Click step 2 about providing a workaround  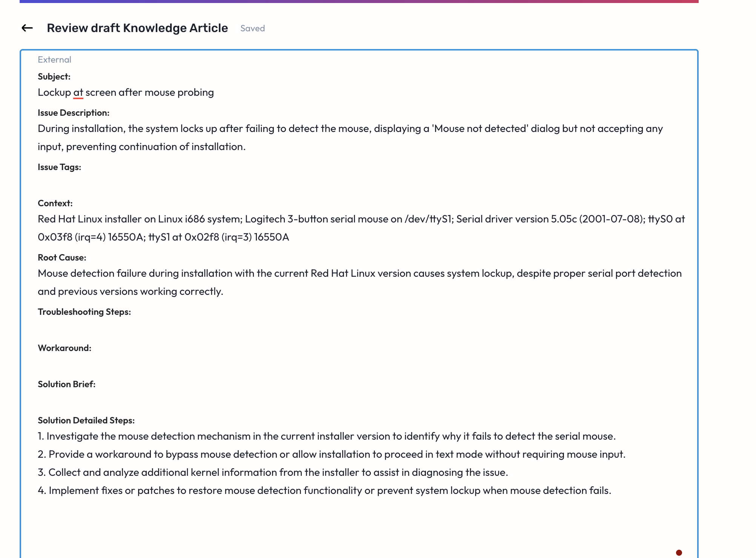pyautogui.click(x=332, y=455)
